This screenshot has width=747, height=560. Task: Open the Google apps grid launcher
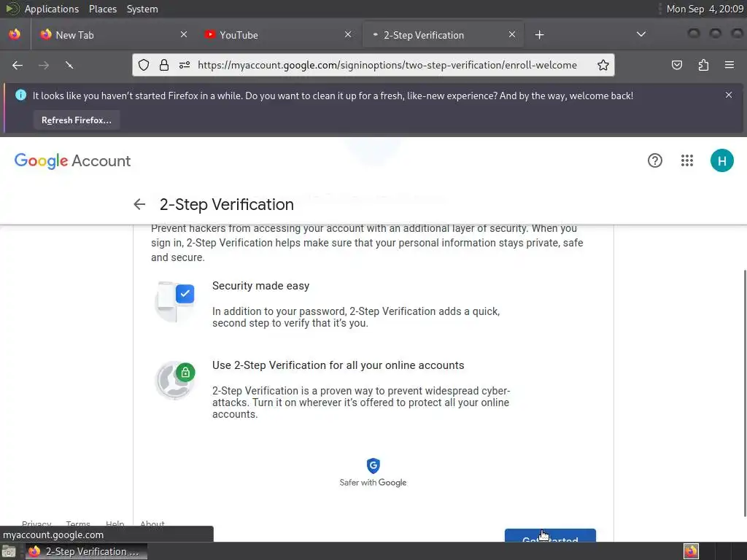687,160
